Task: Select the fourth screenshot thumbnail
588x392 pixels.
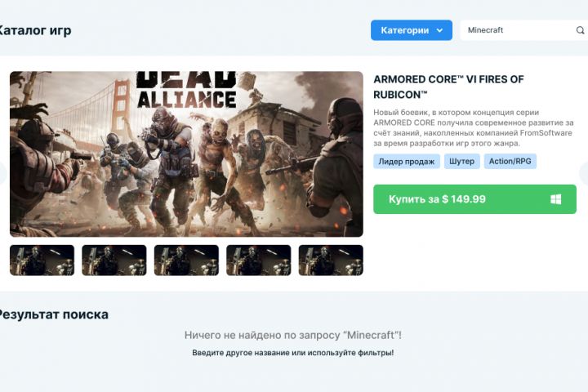Action: (x=259, y=261)
